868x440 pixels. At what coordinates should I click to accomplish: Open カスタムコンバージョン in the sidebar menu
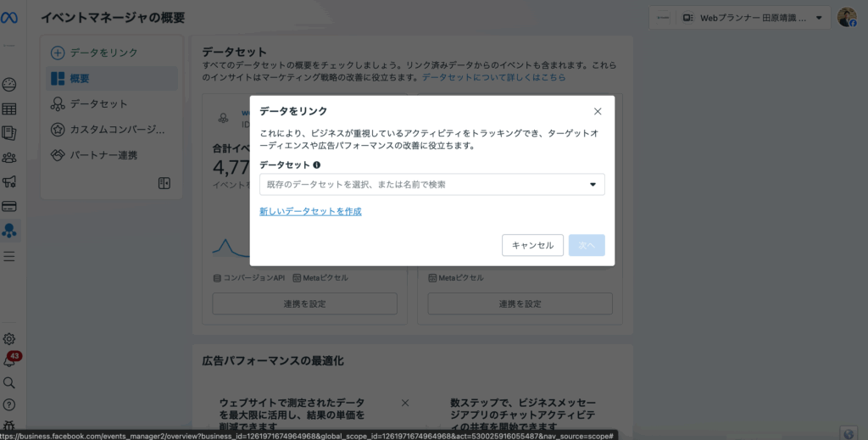click(x=112, y=130)
